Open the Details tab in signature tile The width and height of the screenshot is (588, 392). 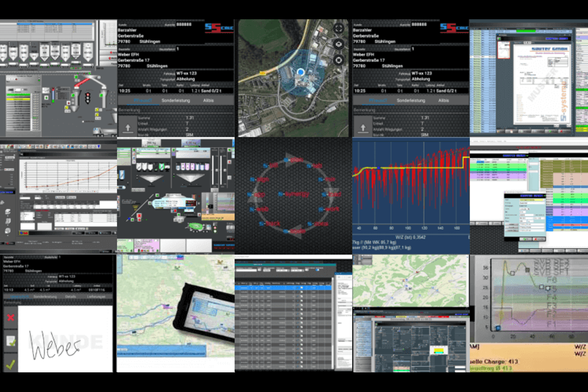[70, 297]
